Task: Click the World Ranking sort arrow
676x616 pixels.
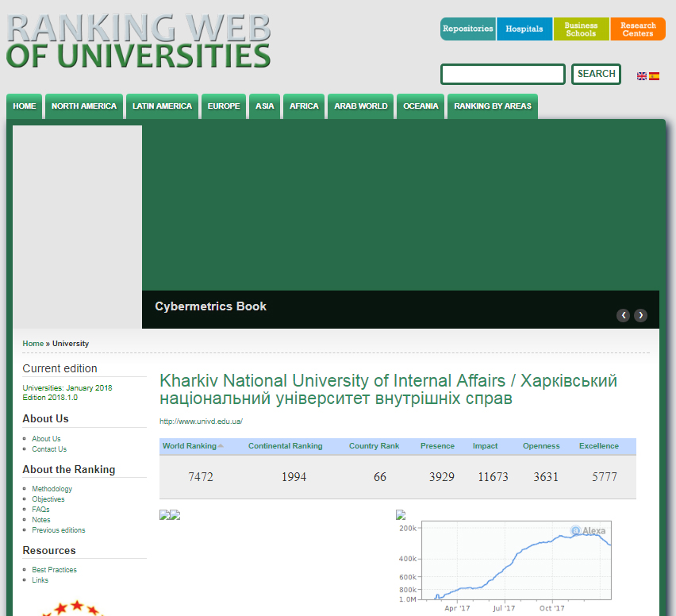Action: (221, 446)
